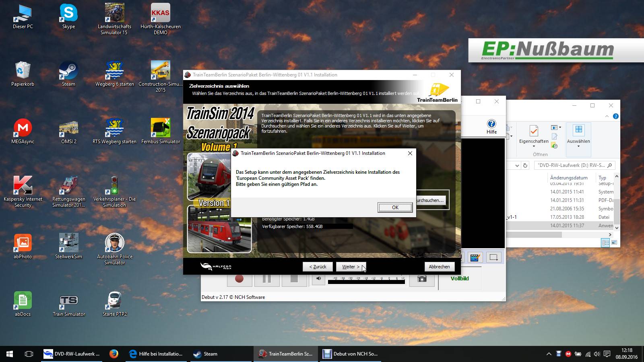Close the error dialog with its X button
The image size is (644, 362).
[410, 153]
